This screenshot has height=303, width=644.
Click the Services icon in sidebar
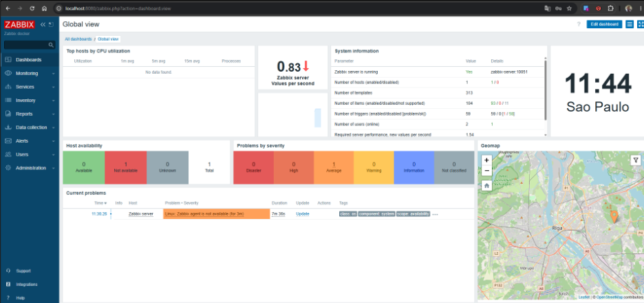point(8,87)
